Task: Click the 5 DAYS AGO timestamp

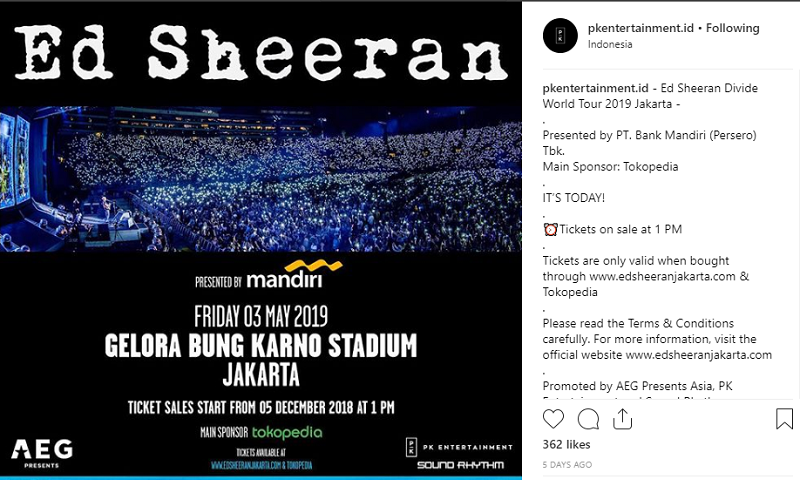Action: coord(567,465)
